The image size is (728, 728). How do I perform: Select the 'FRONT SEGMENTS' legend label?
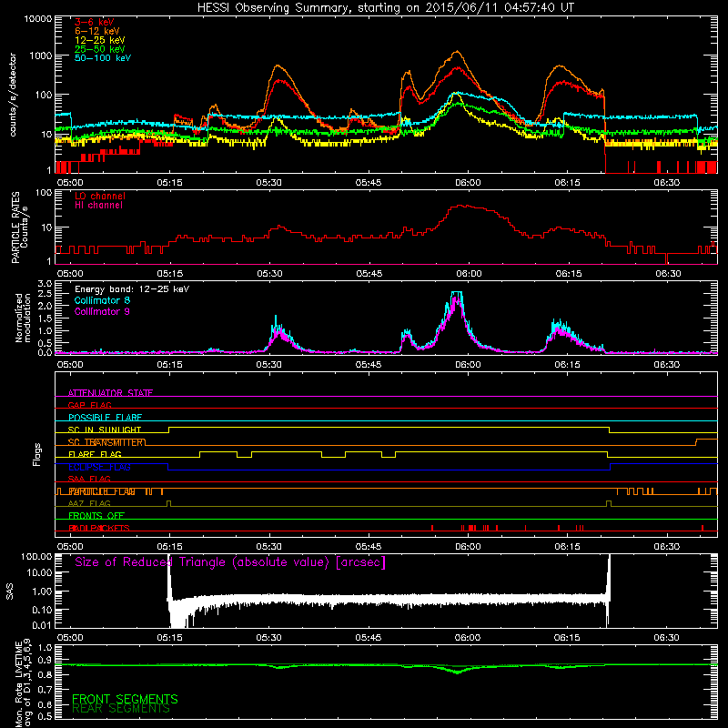(x=125, y=699)
